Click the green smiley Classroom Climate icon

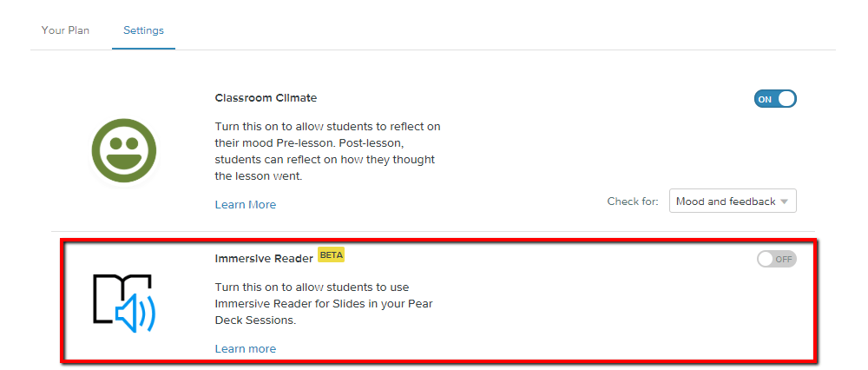[x=123, y=151]
